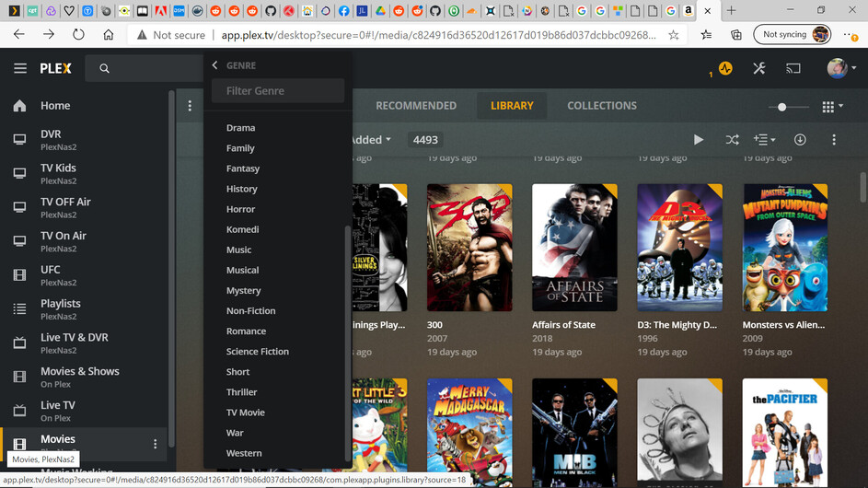Click the download library icon
The height and width of the screenshot is (488, 868).
(800, 140)
